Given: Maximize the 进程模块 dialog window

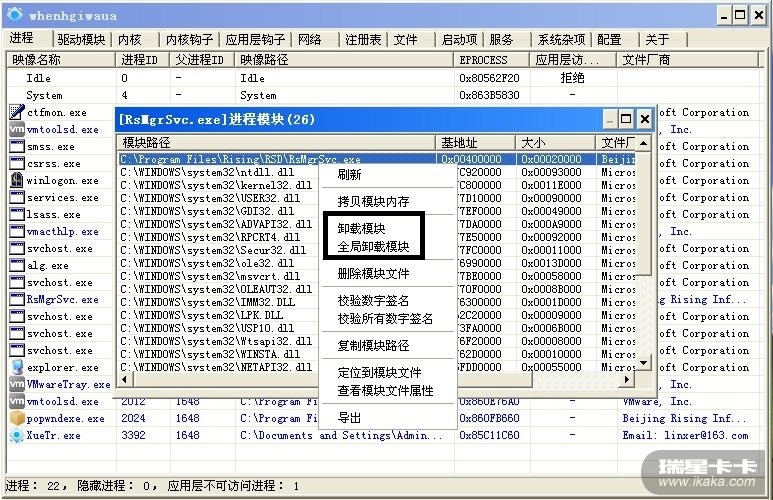Looking at the screenshot, I should pyautogui.click(x=626, y=119).
